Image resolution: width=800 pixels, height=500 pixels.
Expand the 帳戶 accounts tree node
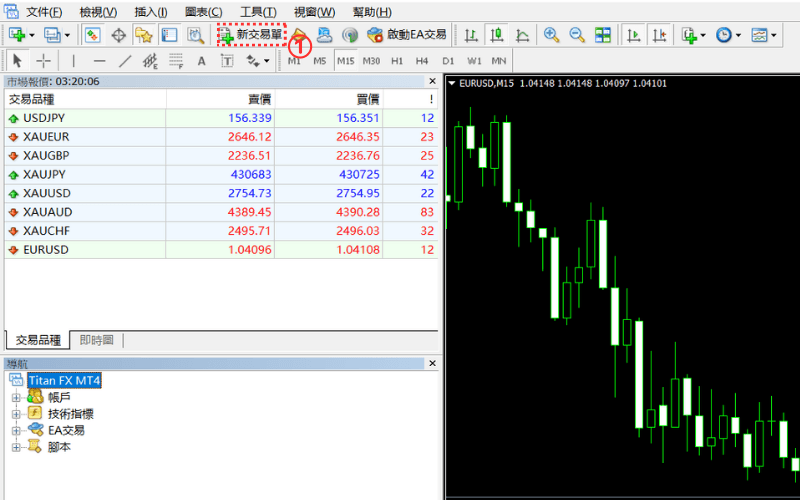point(16,397)
